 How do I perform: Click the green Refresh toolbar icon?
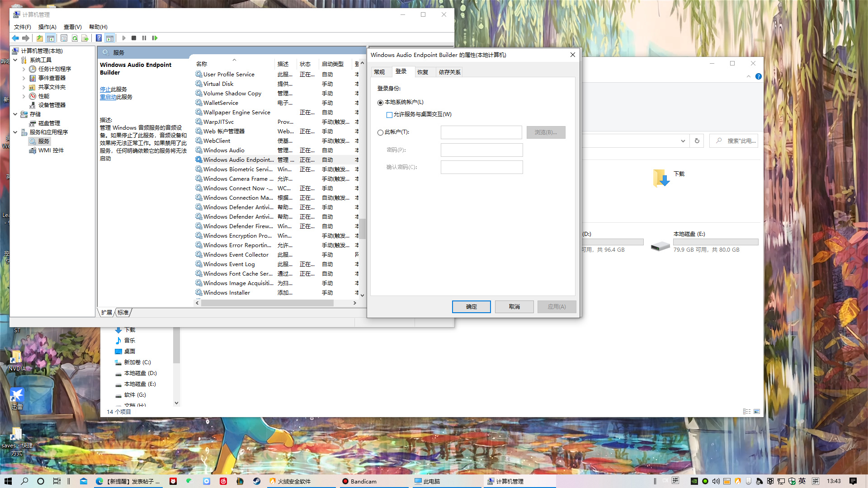[x=75, y=38]
